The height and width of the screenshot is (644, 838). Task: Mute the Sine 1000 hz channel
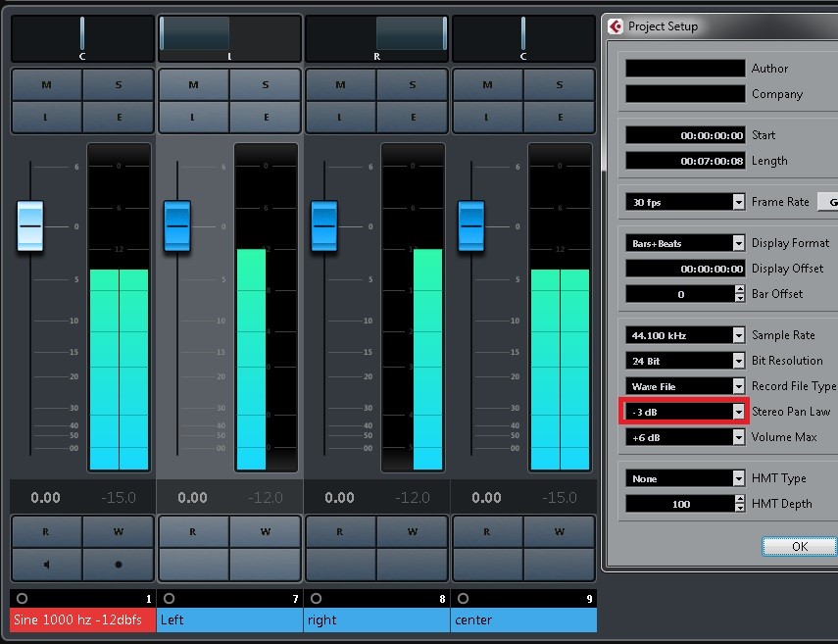pyautogui.click(x=47, y=85)
